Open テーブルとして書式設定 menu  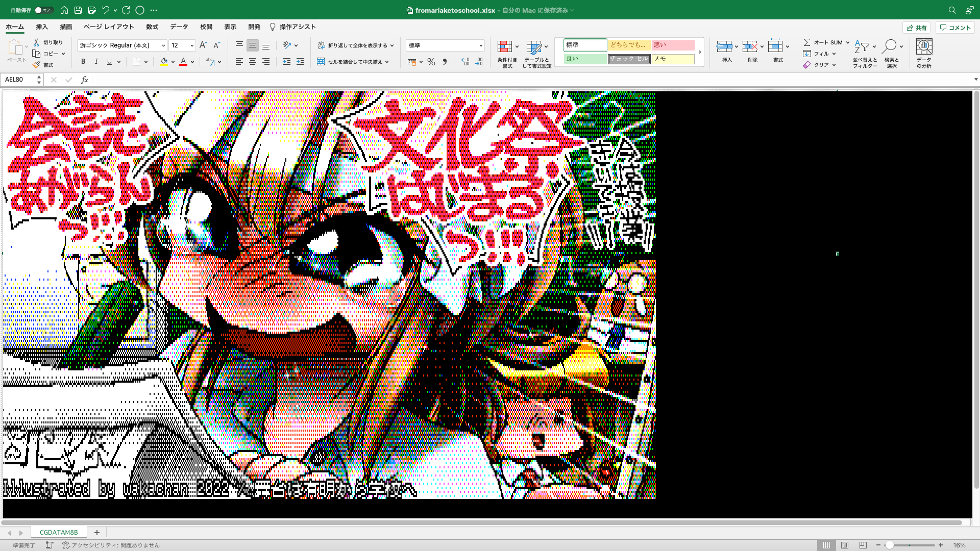[536, 54]
